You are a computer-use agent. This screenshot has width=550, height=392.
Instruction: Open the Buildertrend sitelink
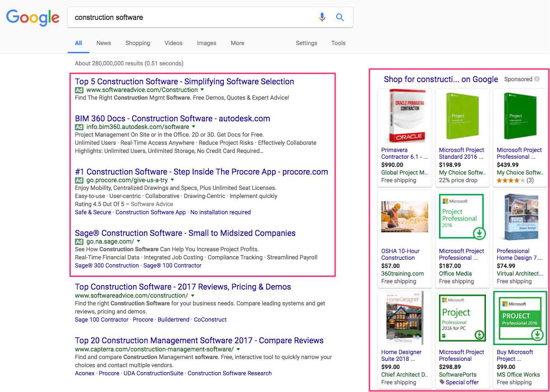coord(174,320)
